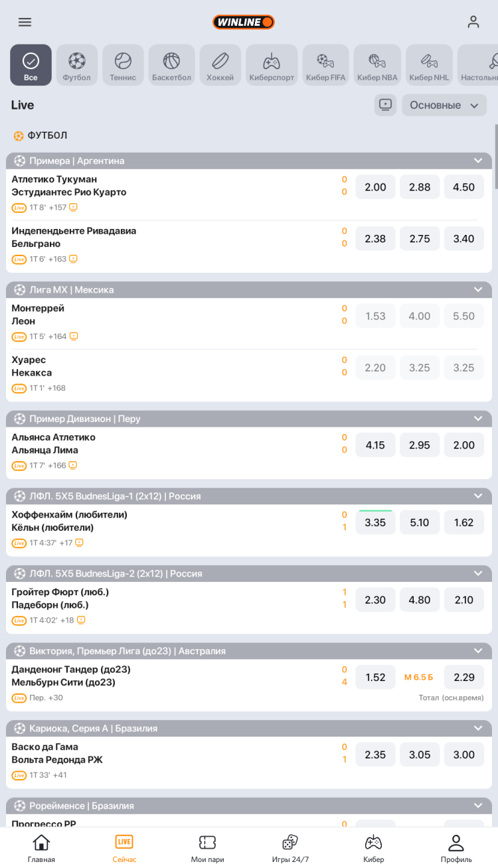Toggle the live video stream filter
The width and height of the screenshot is (498, 868).
tap(385, 105)
